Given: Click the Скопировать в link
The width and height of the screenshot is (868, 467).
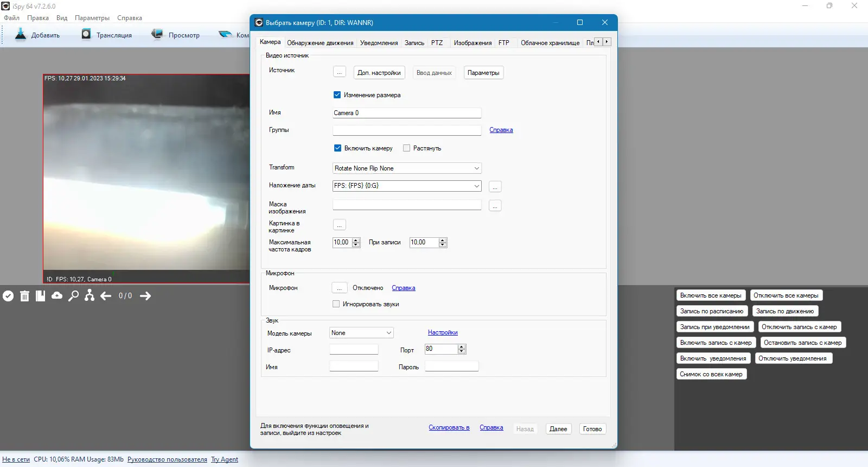Looking at the screenshot, I should (x=449, y=428).
